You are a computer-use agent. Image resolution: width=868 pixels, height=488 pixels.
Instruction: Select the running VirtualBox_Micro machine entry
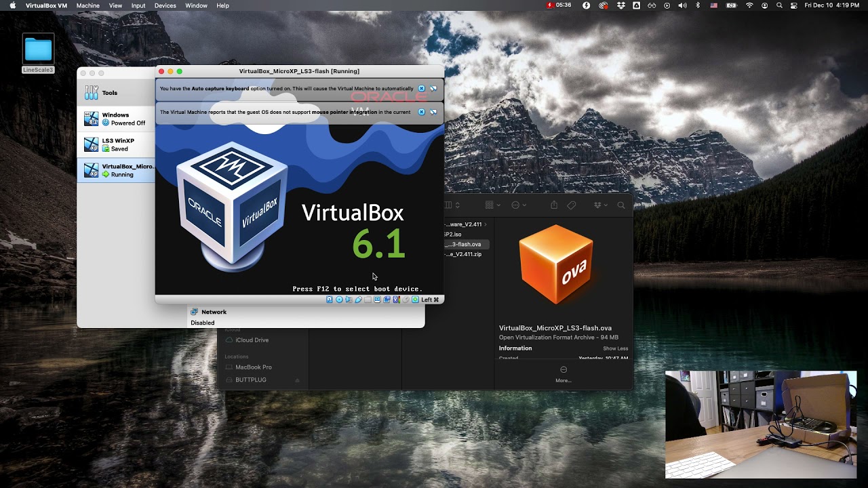point(116,171)
